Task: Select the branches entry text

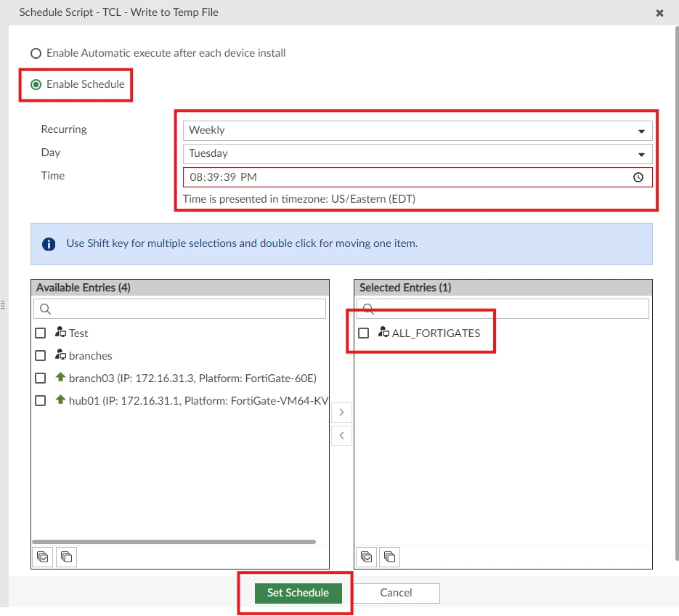Action: pos(91,356)
